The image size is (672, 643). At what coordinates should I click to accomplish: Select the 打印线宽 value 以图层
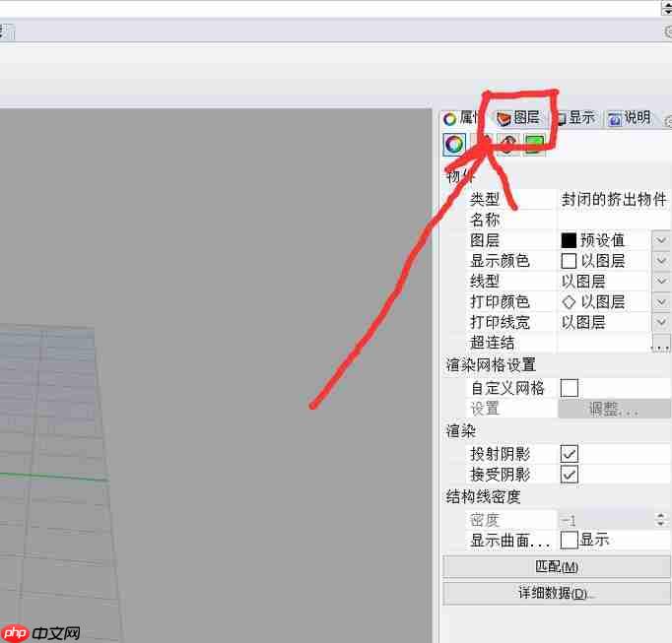click(583, 322)
